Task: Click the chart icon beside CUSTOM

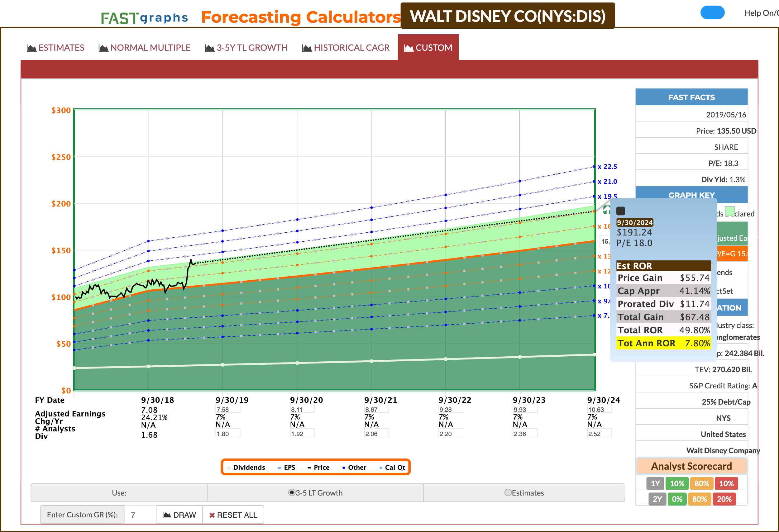Action: (x=409, y=48)
